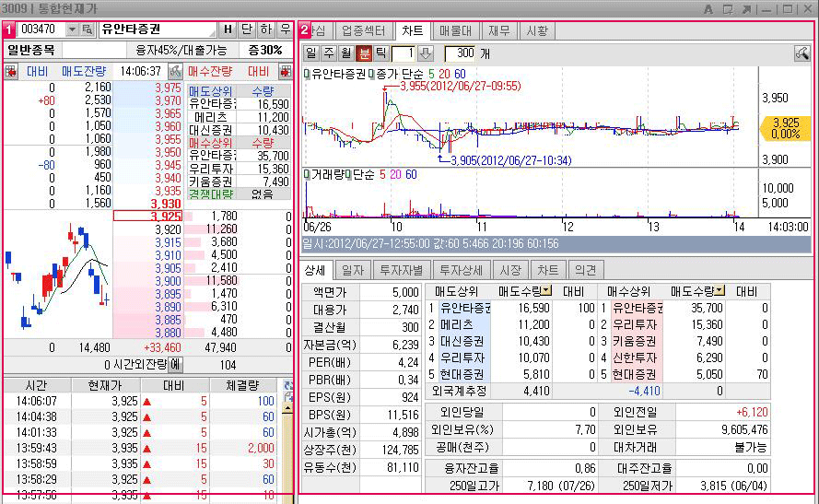Click the font size A icon in title bar

708,9
